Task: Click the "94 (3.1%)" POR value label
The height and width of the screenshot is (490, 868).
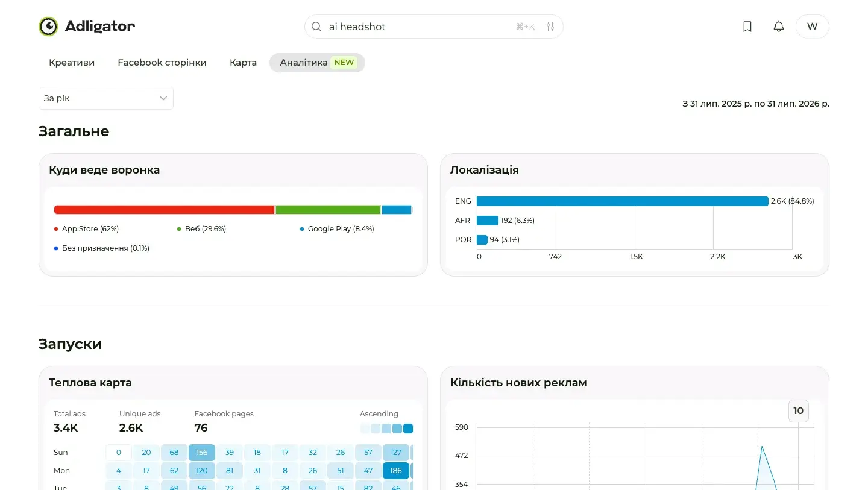Action: coord(505,240)
